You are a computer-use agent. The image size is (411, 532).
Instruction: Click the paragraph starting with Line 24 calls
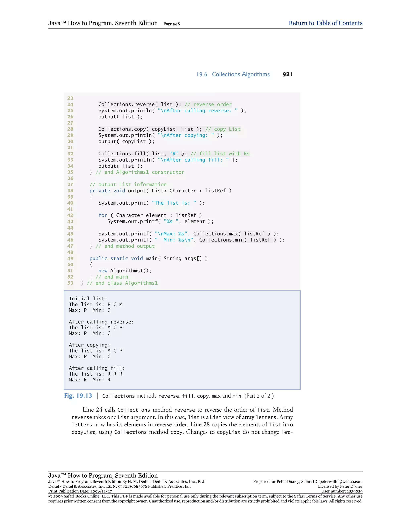click(x=182, y=421)
